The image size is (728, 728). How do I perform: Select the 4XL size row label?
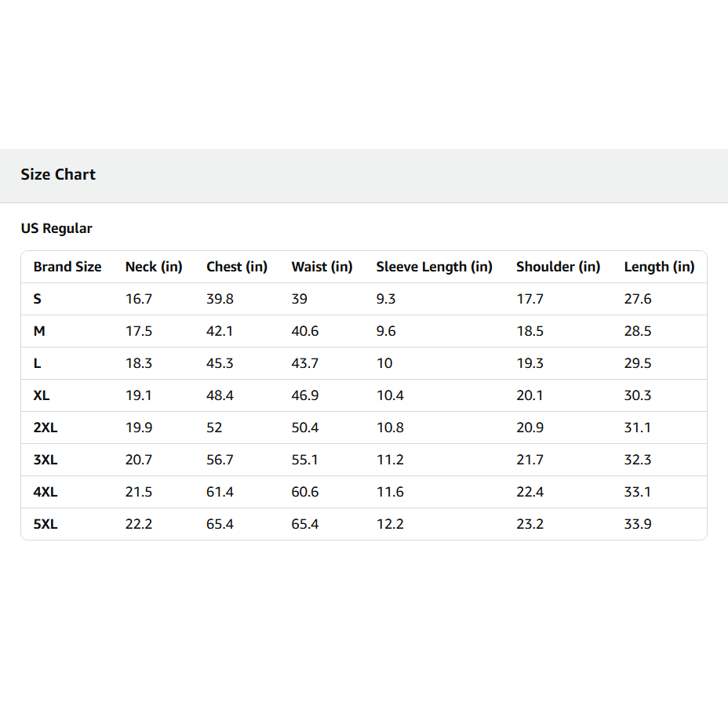45,492
